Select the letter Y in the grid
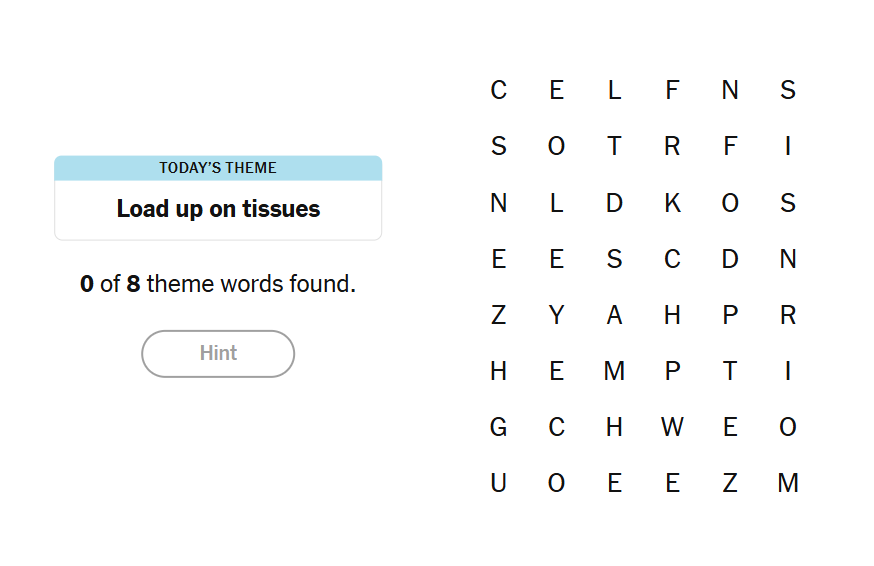The width and height of the screenshot is (874, 566). [556, 316]
